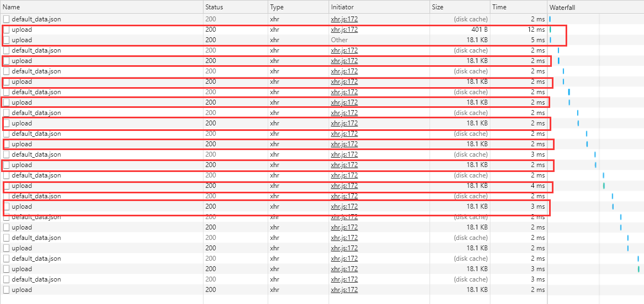
Task: Click the 18.1 KB size in the 5 ms row
Action: pos(477,40)
